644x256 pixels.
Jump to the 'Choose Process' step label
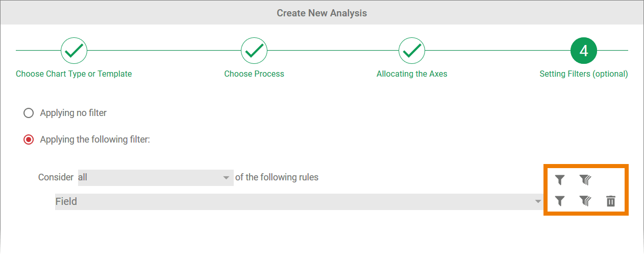click(254, 74)
